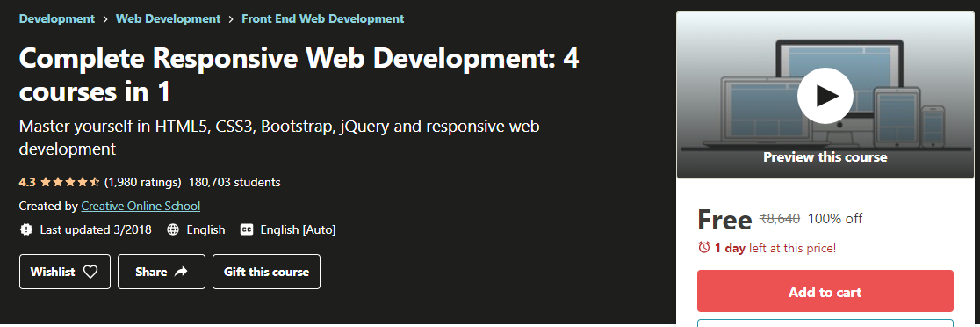Click the English [Auto] captions text
The image size is (980, 327).
pos(298,229)
